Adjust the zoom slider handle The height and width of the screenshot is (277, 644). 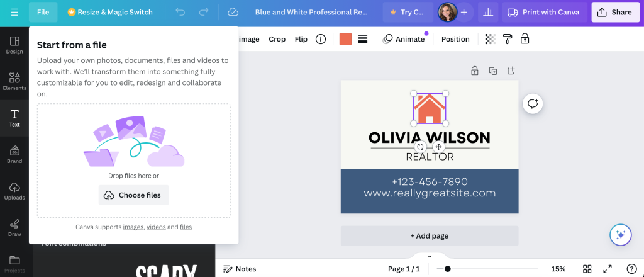coord(447,269)
